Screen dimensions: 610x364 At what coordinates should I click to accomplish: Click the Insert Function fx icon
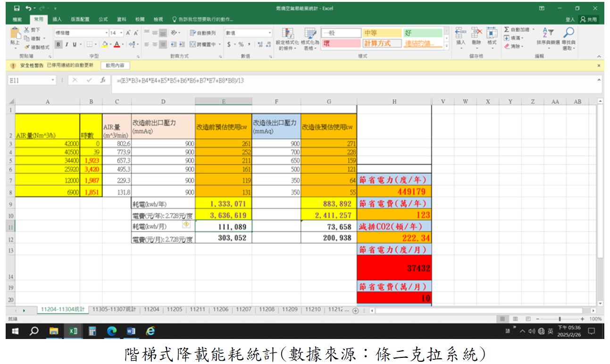pyautogui.click(x=103, y=80)
